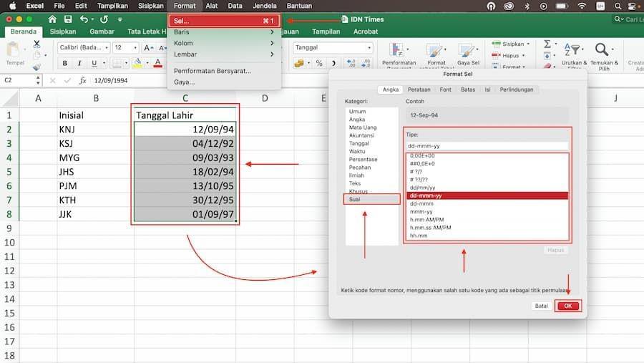
Task: Click the Paste (Tempel) clipboard icon
Action: pos(13,50)
